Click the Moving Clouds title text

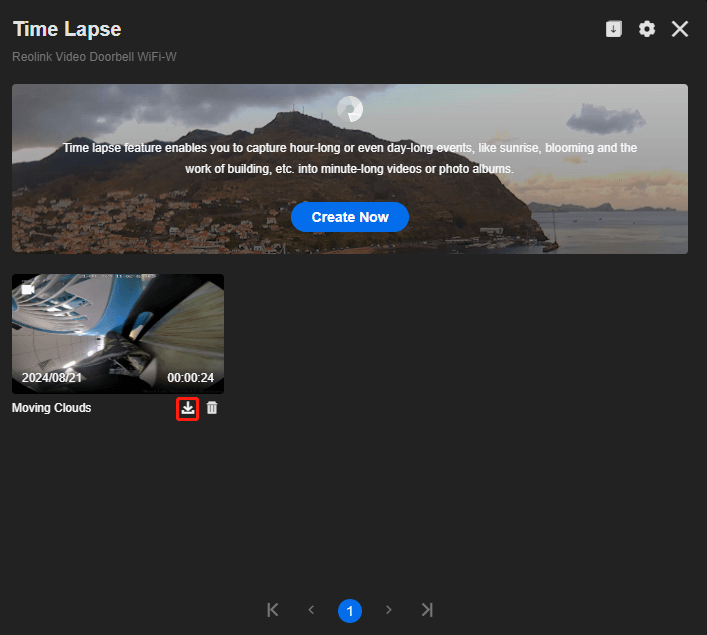coord(51,408)
